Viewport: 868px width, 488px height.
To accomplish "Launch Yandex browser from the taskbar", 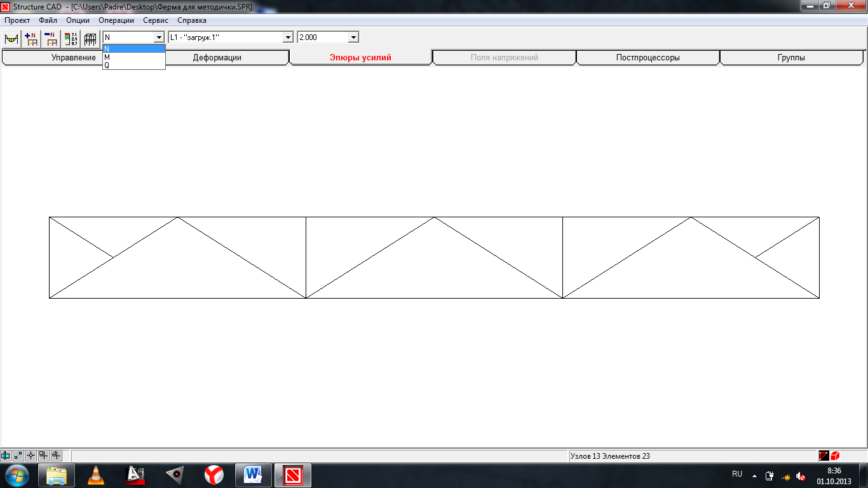I will point(214,475).
